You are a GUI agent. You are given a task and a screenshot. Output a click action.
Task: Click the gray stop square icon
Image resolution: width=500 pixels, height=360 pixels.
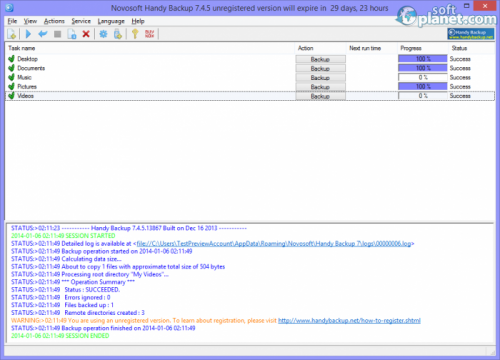click(x=57, y=34)
